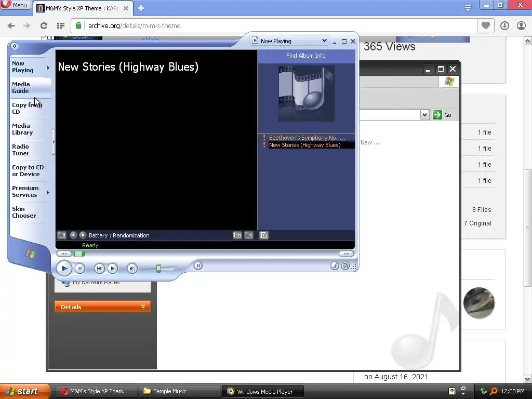Screen dimensions: 532x399
Task: Toggle the playlist pane icon
Action: 263,235
